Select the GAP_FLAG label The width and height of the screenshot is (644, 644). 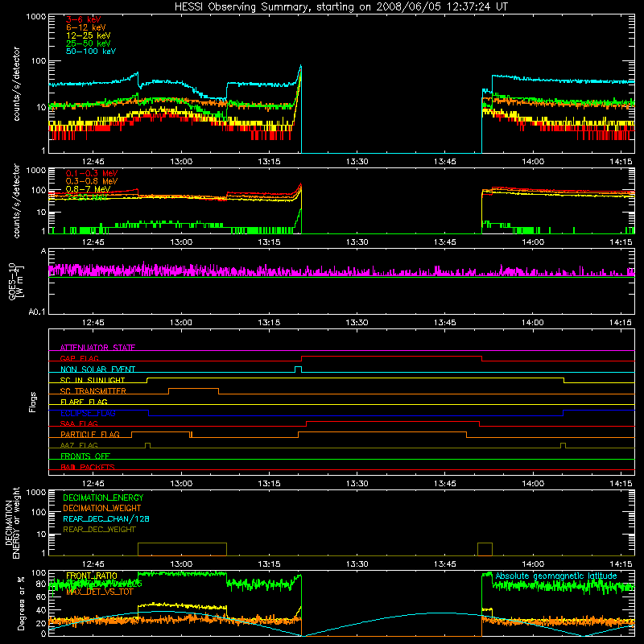coord(79,358)
